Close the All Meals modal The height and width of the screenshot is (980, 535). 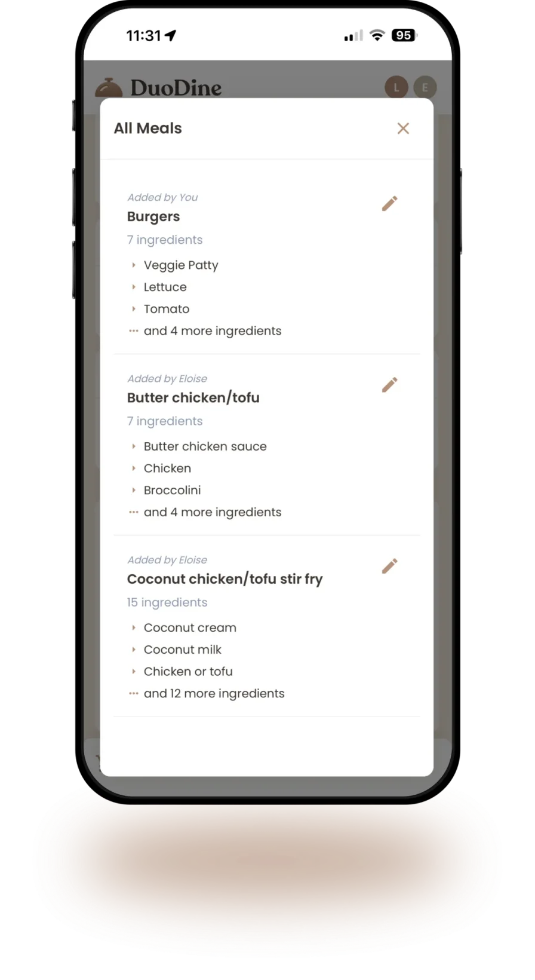coord(403,128)
